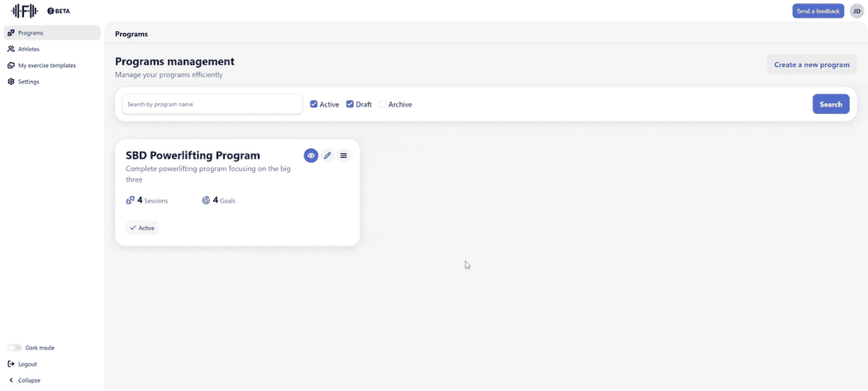Uncheck the Draft filter checkbox
The height and width of the screenshot is (391, 868).
(x=350, y=104)
